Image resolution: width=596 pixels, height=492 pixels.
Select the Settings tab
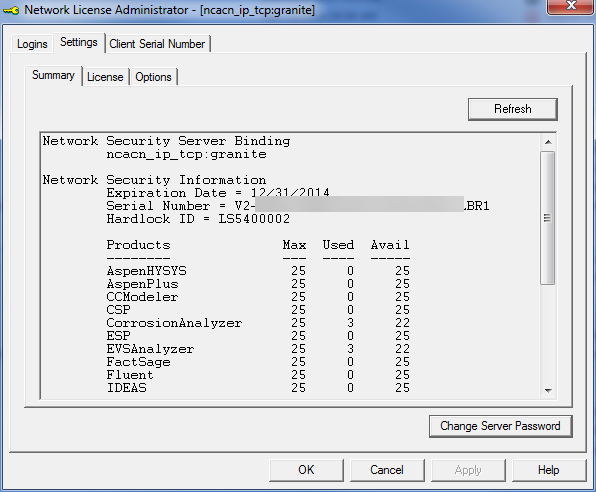click(79, 42)
